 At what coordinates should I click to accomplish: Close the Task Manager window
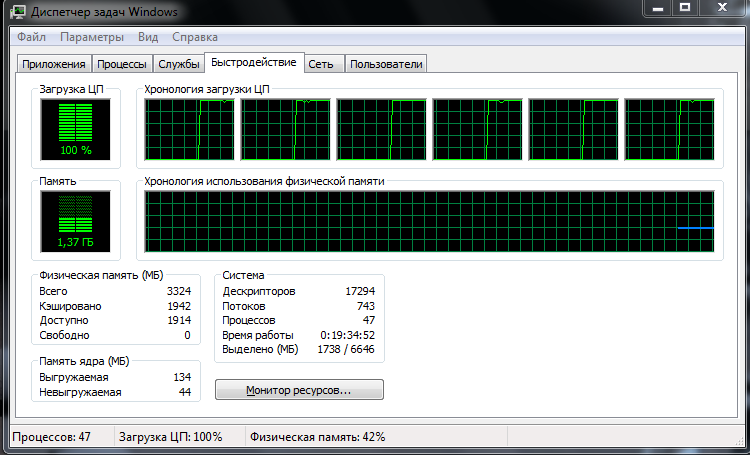pos(722,8)
